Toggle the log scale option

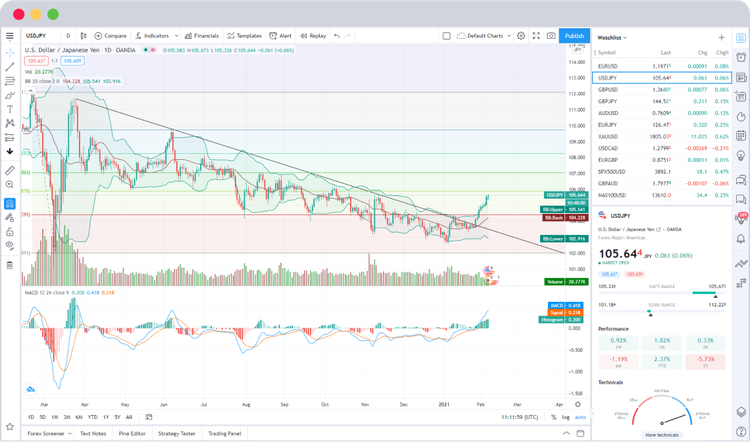pos(567,417)
